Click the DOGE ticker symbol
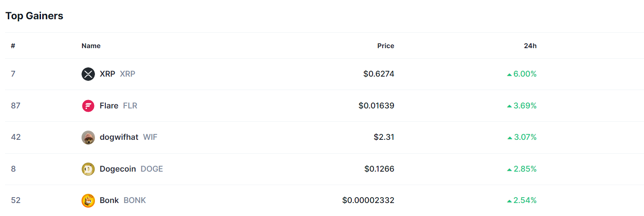 152,169
